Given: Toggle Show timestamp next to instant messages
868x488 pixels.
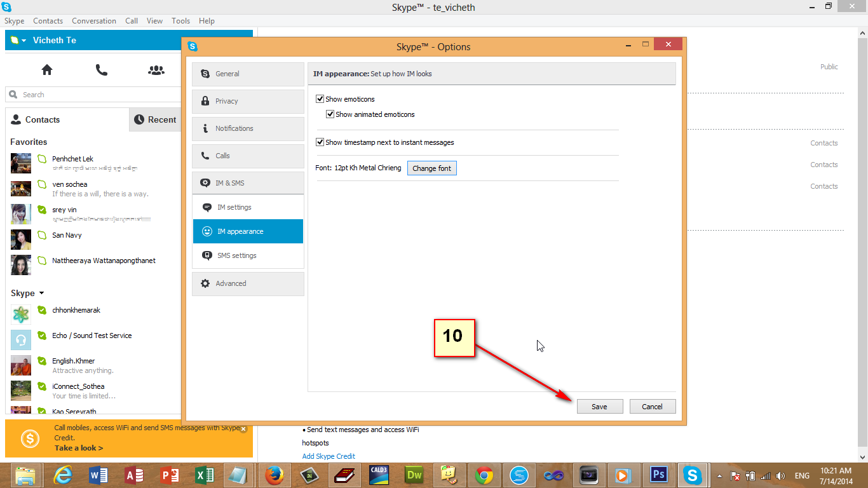Looking at the screenshot, I should (x=320, y=142).
